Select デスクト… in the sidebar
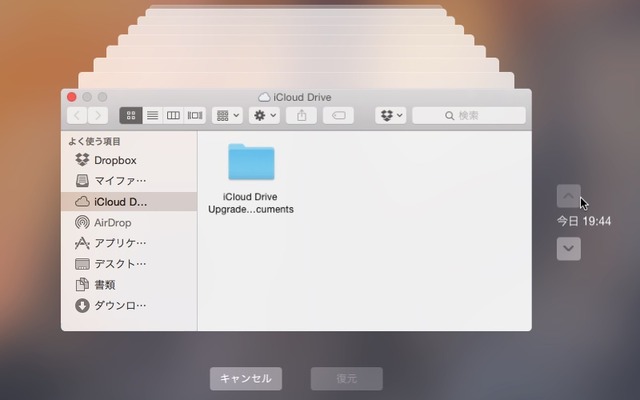This screenshot has height=400, width=640. click(129, 264)
